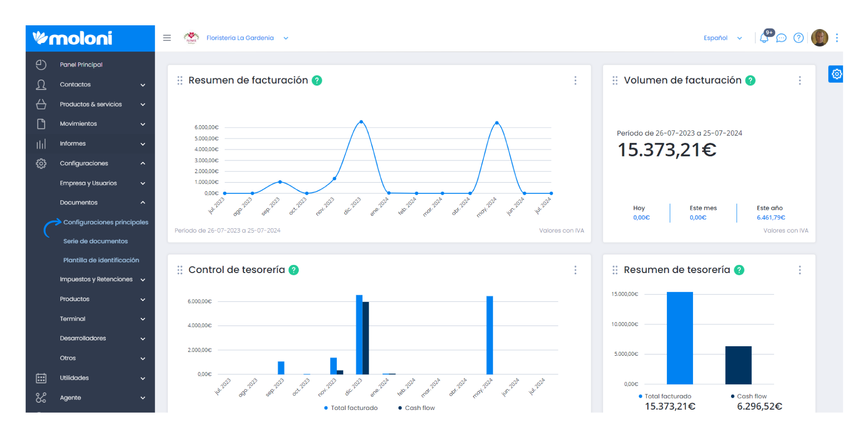This screenshot has width=868, height=438.
Task: Open the Control de tesorería widget options menu
Action: point(575,270)
